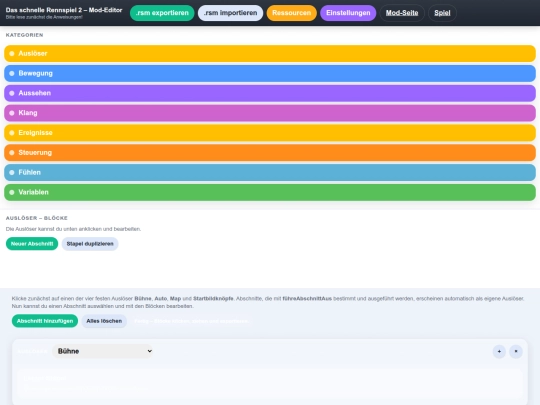Image resolution: width=540 pixels, height=405 pixels.
Task: Click the .rsm exportieren button
Action: (x=162, y=13)
